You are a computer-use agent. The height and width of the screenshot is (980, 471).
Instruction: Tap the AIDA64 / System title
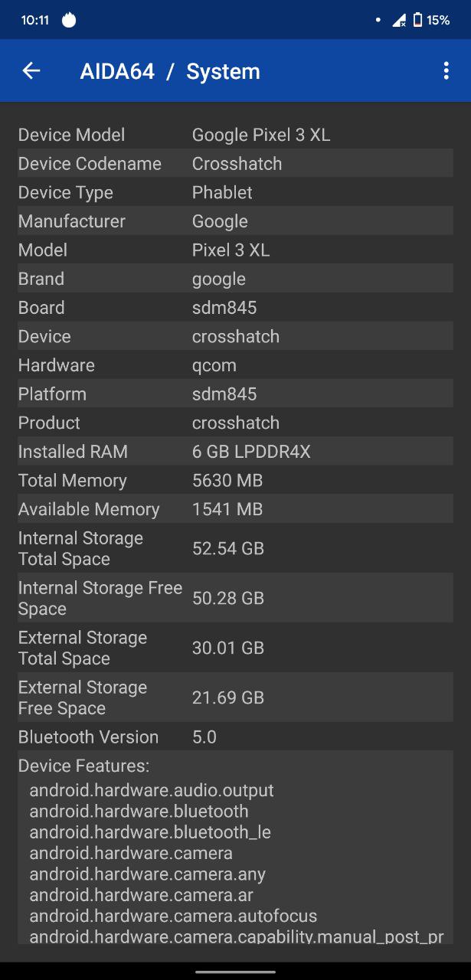point(170,71)
